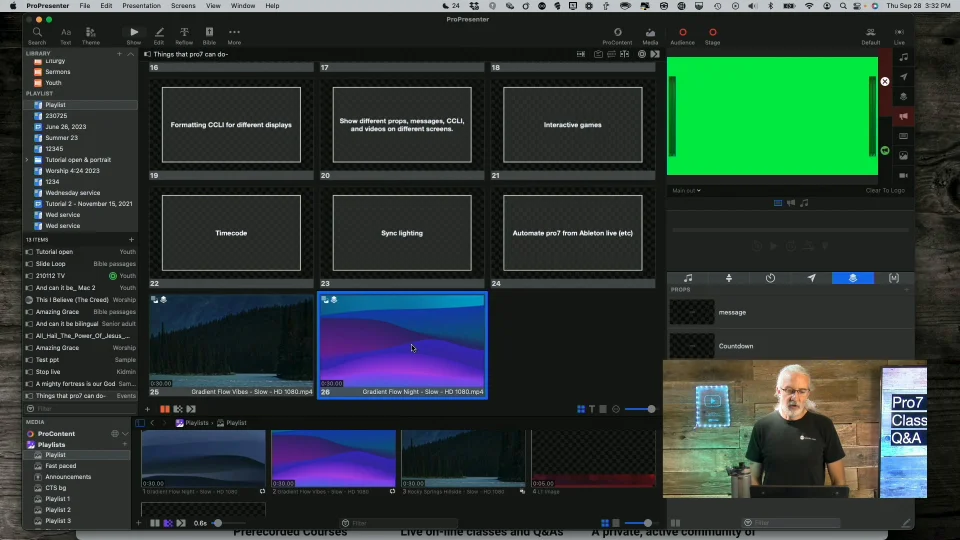Toggle the Stage output

pos(712,36)
